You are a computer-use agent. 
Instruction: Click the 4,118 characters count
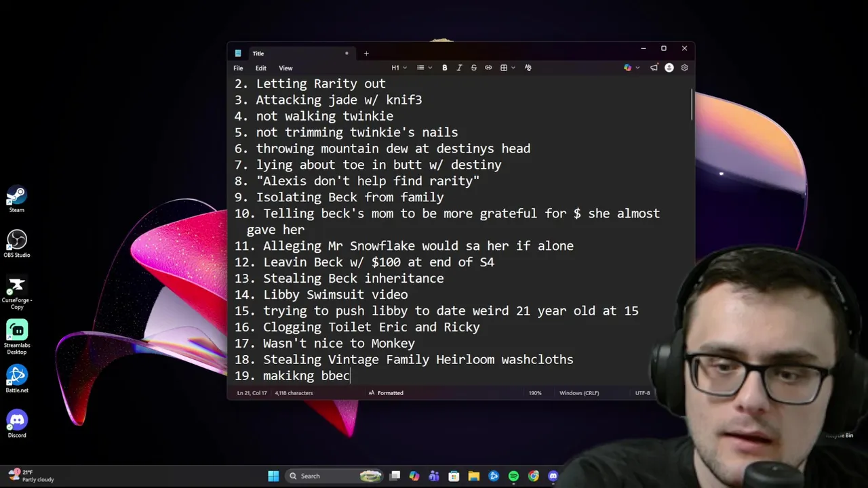pos(294,393)
